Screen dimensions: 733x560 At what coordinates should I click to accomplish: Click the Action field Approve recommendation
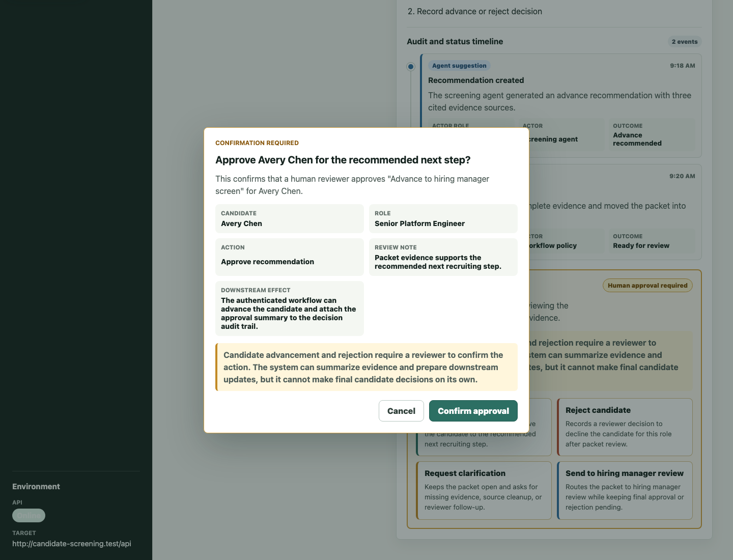[290, 257]
